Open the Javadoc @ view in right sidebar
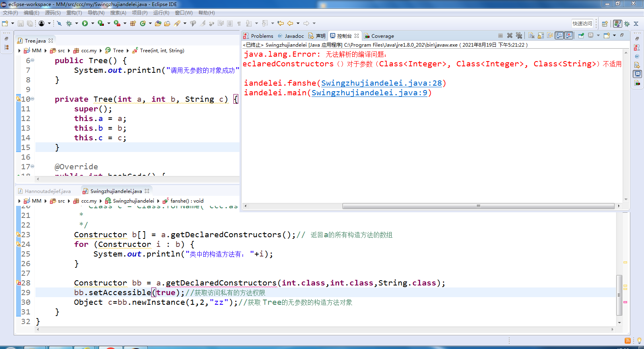 637,56
